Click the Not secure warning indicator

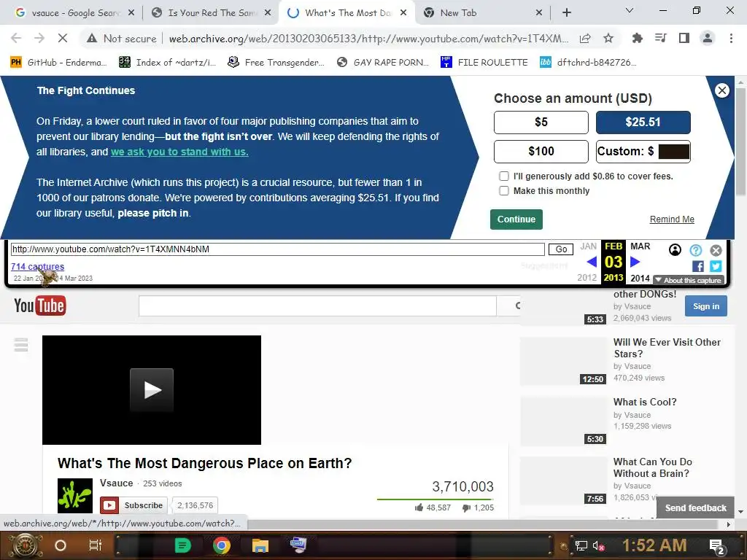pos(122,39)
